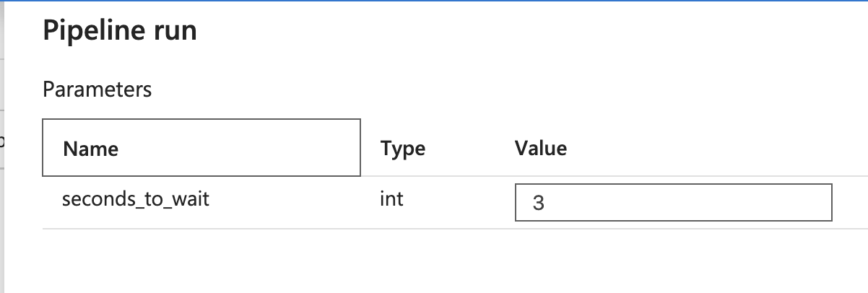Select the Name column header
868x293 pixels.
pyautogui.click(x=91, y=149)
